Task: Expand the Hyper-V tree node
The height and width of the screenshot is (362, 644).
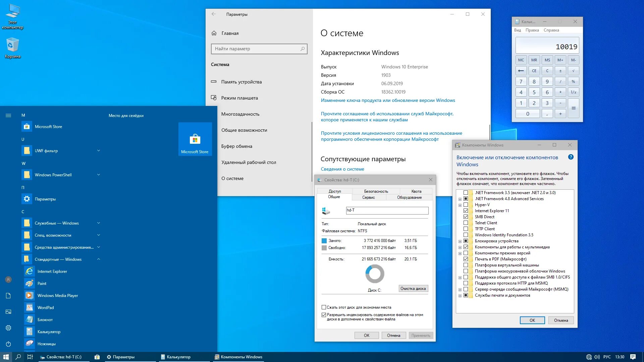Action: click(460, 205)
